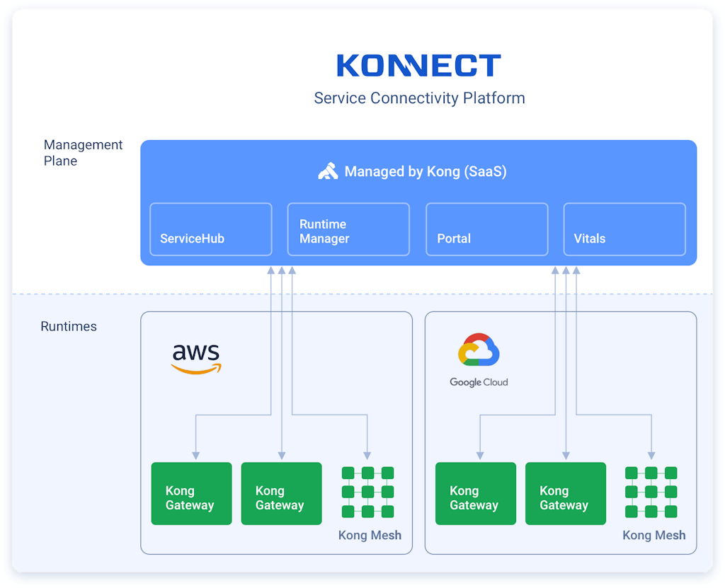Select the AWS logo

(196, 359)
